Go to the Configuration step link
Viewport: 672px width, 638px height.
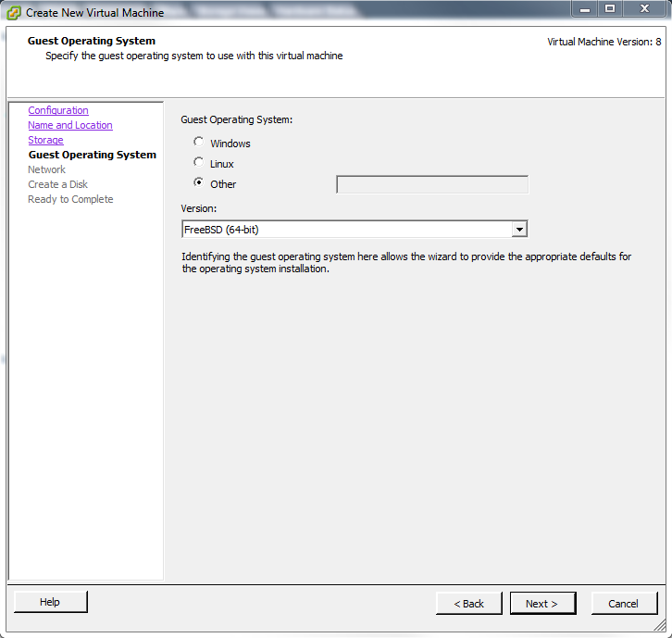coord(58,110)
